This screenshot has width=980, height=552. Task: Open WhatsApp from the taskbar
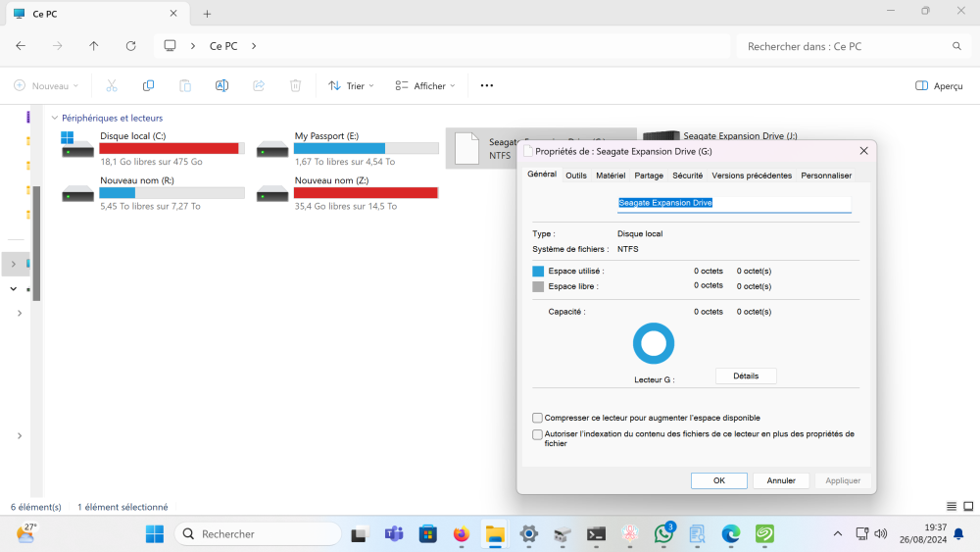pyautogui.click(x=663, y=534)
